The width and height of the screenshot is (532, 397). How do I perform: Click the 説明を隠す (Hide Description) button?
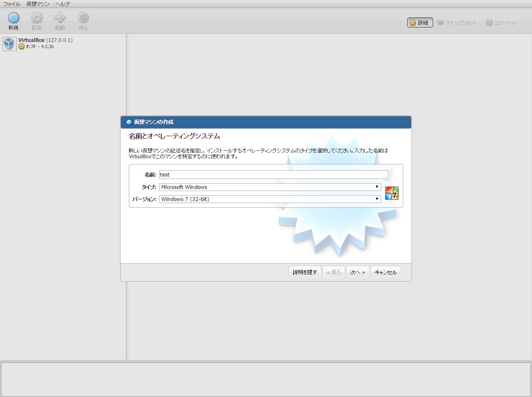(x=305, y=272)
